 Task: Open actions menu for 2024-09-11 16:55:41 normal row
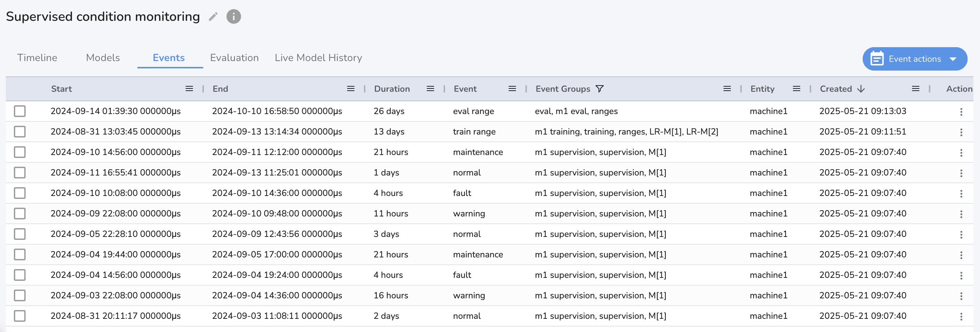(961, 173)
